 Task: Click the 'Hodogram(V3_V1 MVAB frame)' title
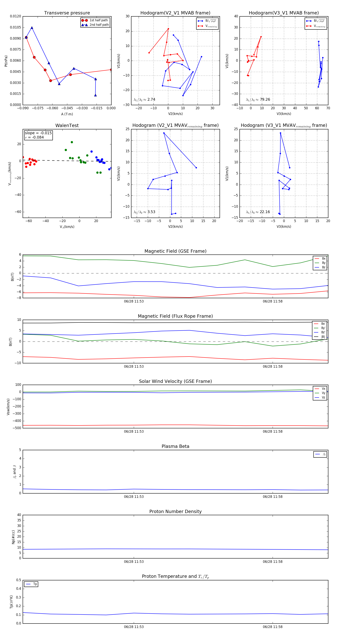pos(284,13)
